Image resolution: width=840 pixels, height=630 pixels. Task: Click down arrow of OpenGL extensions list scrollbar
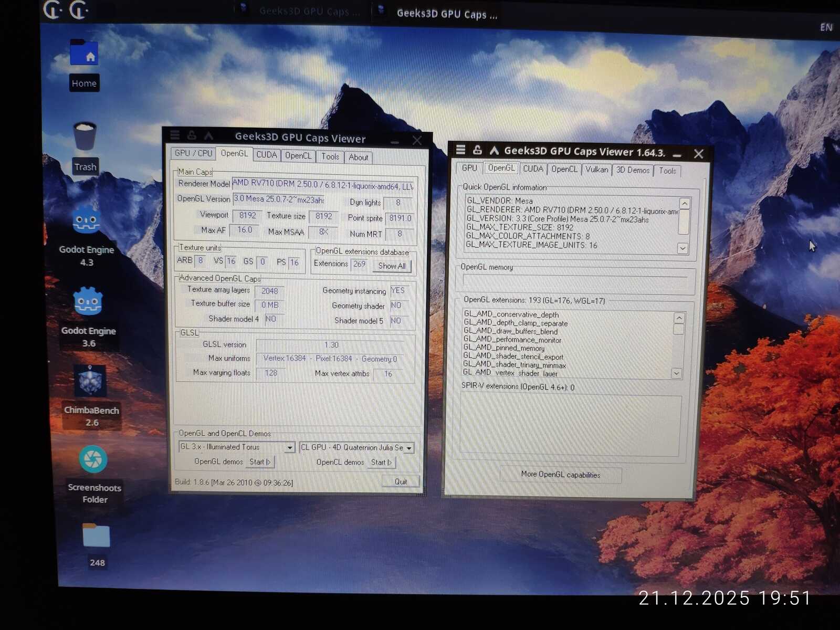point(676,373)
